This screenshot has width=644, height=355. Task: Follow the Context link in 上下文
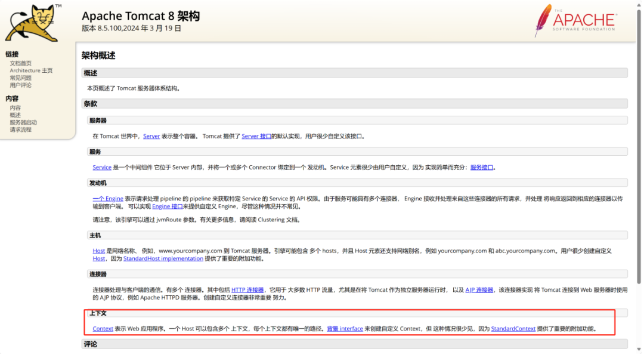tap(103, 329)
